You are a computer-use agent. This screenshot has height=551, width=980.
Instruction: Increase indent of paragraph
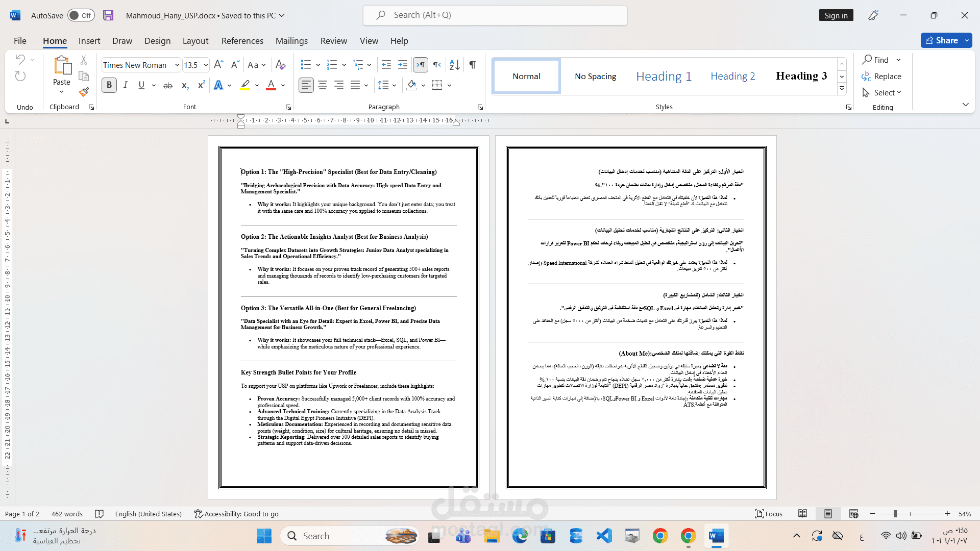pyautogui.click(x=403, y=65)
